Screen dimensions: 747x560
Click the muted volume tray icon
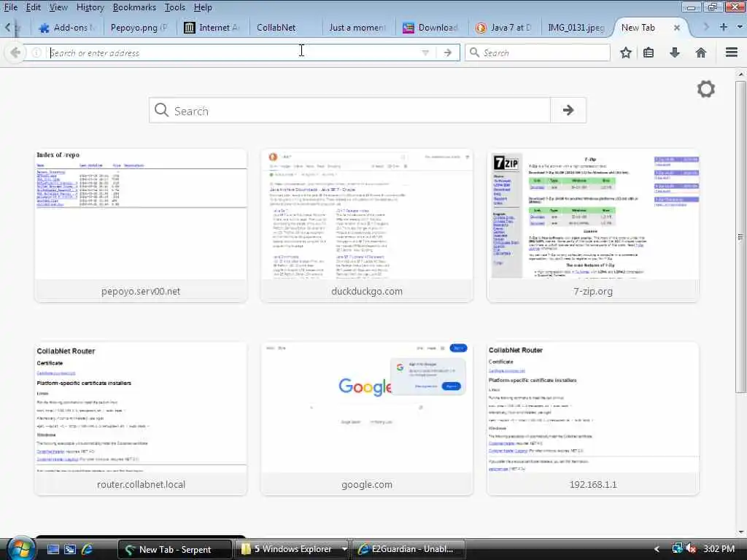[690, 548]
